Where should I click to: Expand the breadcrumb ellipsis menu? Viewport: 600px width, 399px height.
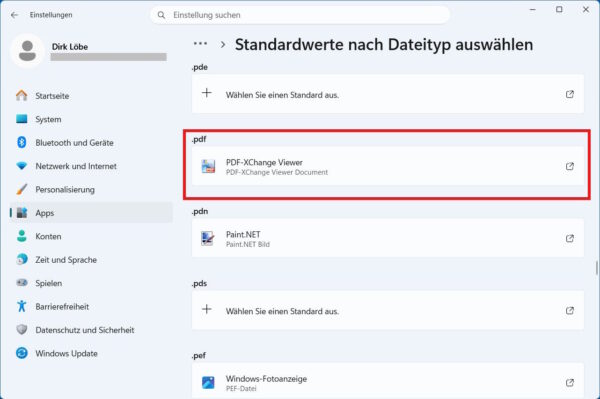200,44
